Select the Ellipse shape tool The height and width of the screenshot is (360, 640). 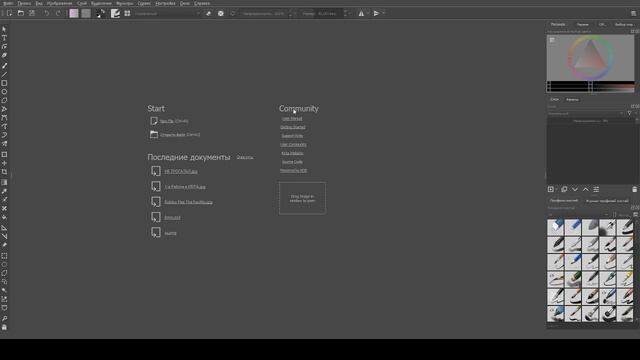[4, 91]
